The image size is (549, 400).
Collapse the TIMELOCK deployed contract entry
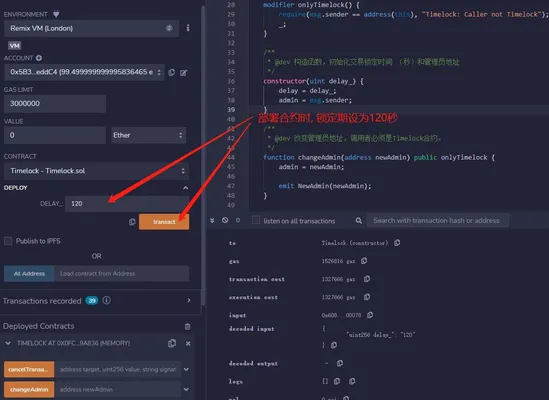point(8,343)
